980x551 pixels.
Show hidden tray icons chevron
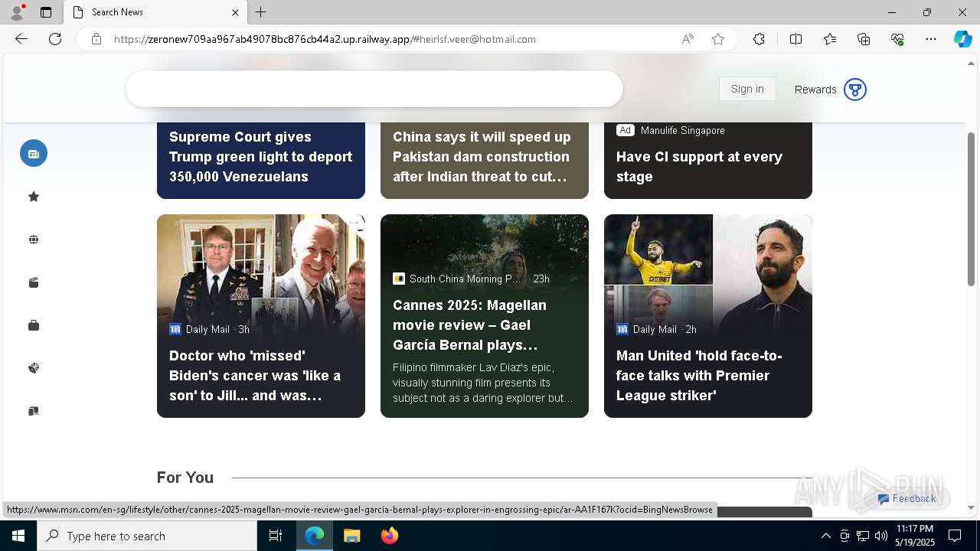[825, 536]
